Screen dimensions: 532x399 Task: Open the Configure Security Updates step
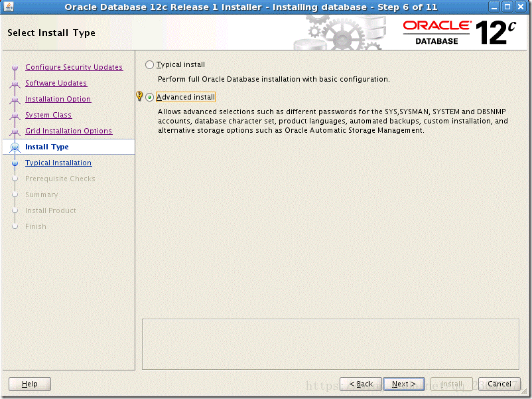pyautogui.click(x=74, y=67)
